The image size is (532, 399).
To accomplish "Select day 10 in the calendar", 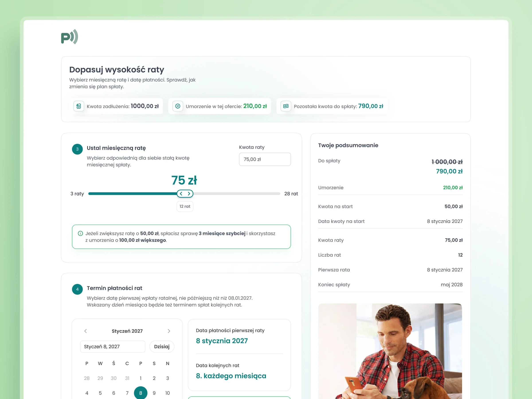I will pos(168,393).
